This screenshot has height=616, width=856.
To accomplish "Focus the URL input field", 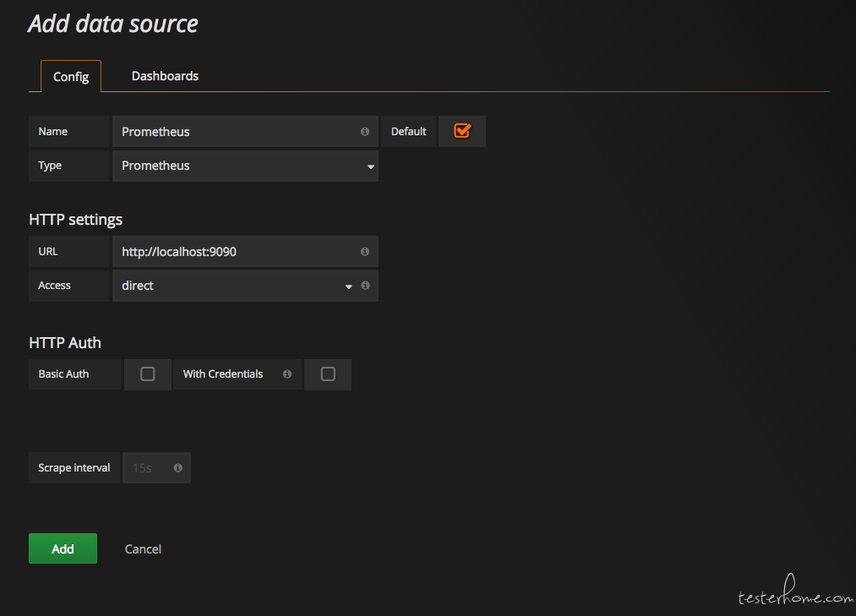I will click(245, 251).
